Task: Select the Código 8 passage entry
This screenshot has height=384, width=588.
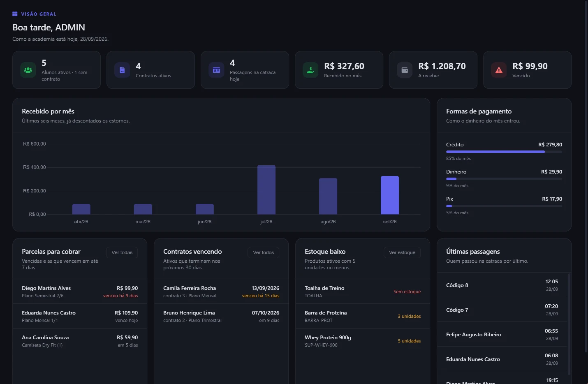Action: 502,285
